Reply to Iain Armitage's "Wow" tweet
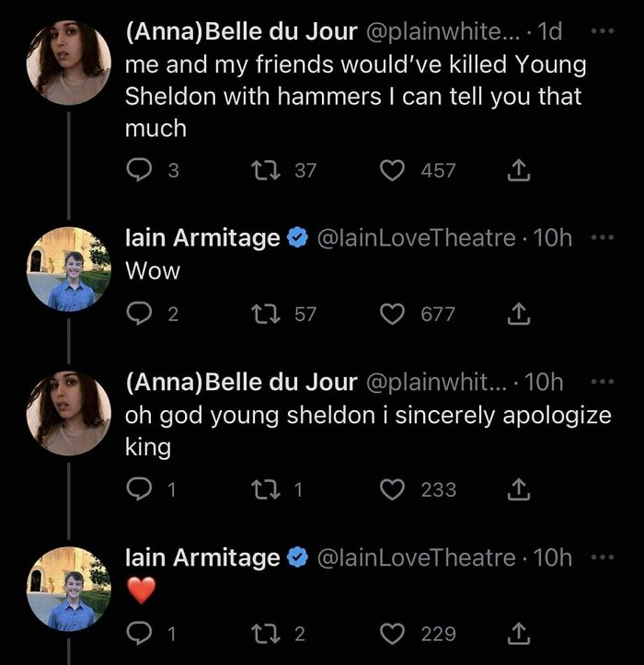Screen dimensions: 644x665 click(x=138, y=314)
